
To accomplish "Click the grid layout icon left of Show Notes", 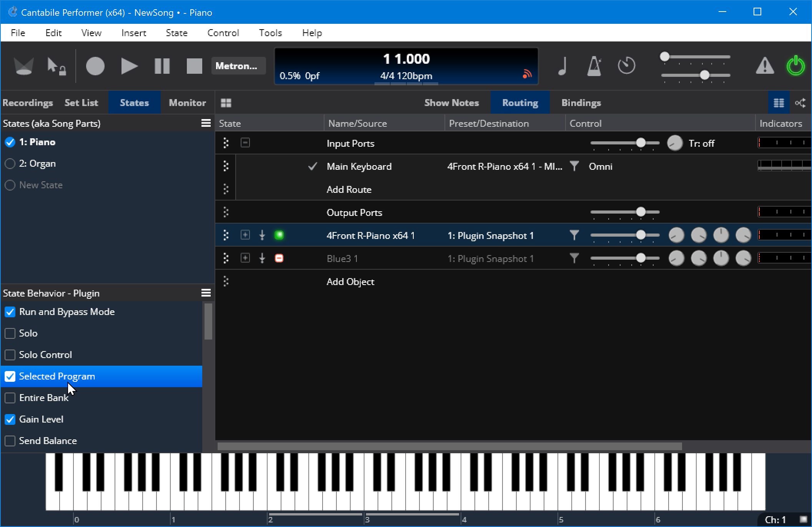I will tap(226, 103).
